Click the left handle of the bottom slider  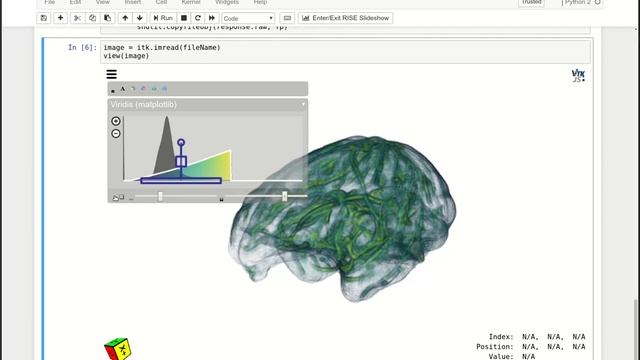[x=160, y=197]
